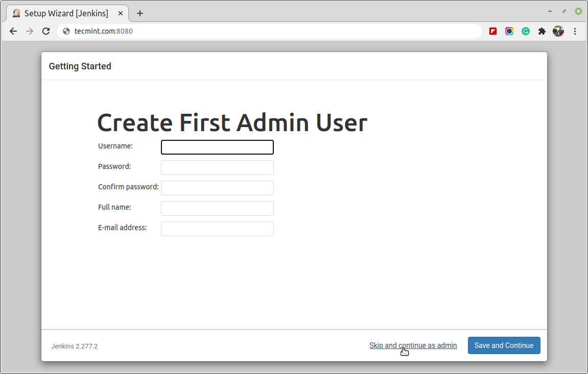Viewport: 588px width, 374px height.
Task: Click the browser Forward arrow
Action: click(x=30, y=31)
